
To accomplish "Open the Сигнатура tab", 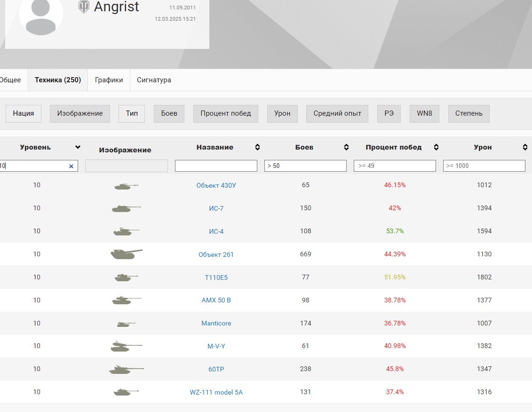I will click(154, 80).
